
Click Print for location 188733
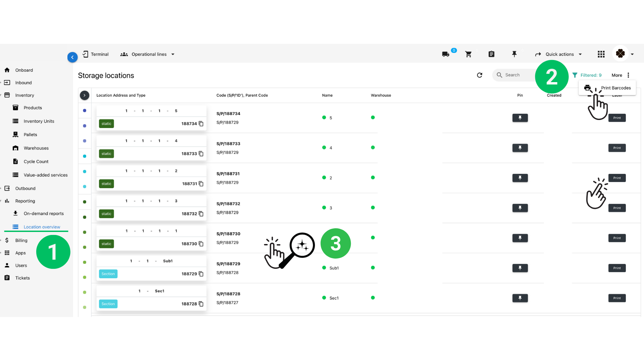pos(617,148)
